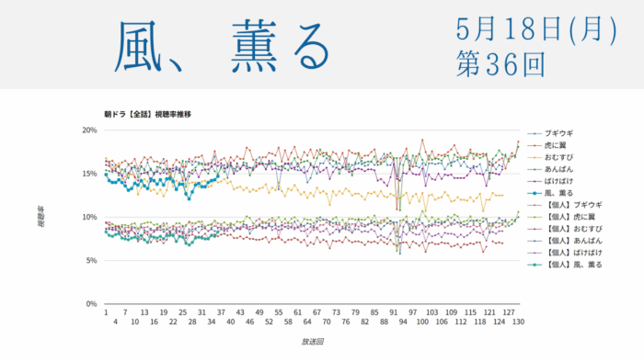Toggle the green あんぱん household series

550,169
